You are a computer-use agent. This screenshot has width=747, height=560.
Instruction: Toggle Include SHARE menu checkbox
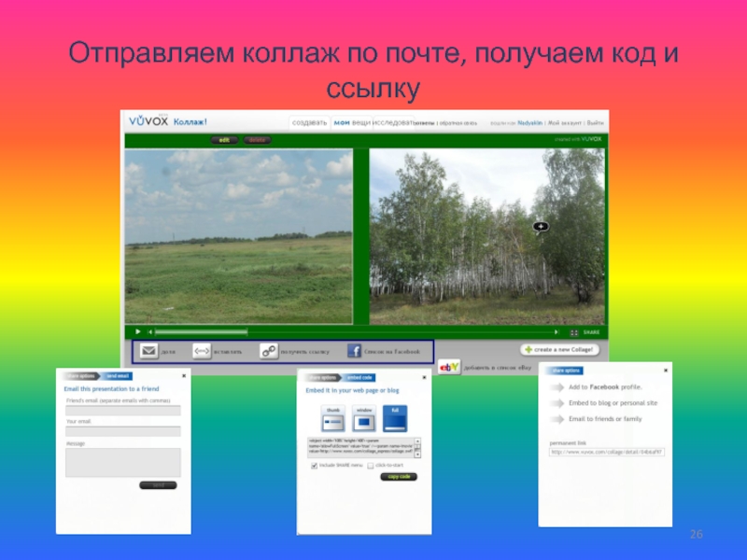coord(315,466)
